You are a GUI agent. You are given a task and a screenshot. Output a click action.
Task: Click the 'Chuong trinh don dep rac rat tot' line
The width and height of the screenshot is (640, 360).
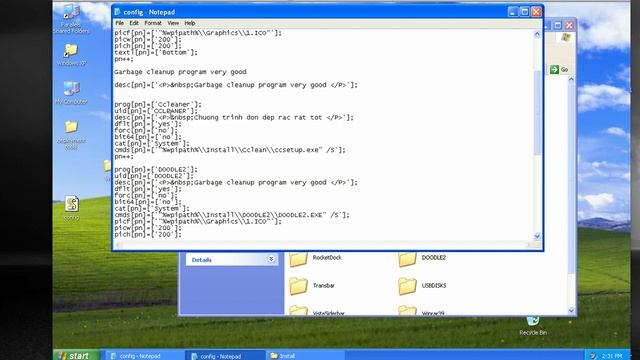(234, 118)
